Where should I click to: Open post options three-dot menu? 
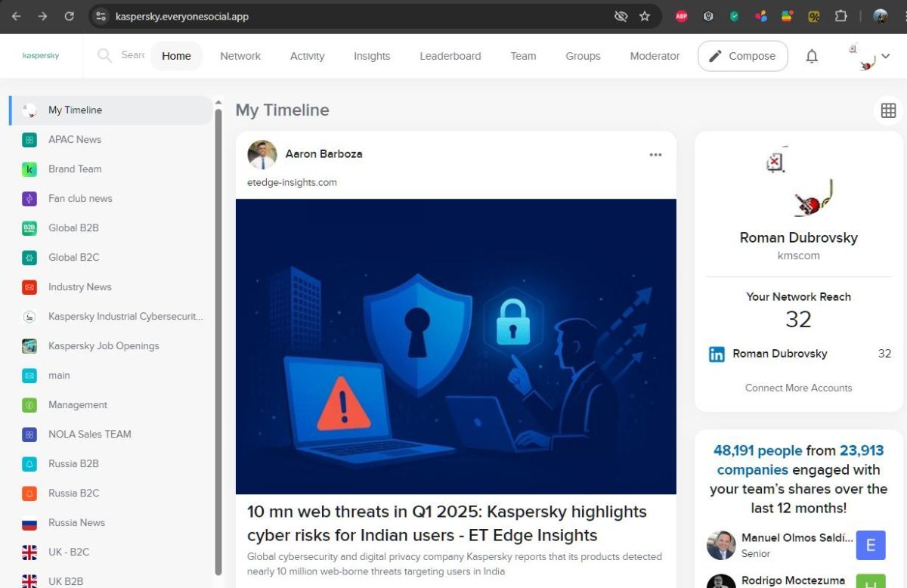coord(655,154)
